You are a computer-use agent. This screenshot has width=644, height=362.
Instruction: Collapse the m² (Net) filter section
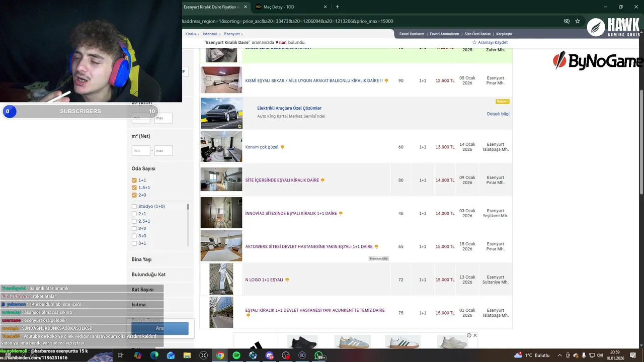point(141,136)
